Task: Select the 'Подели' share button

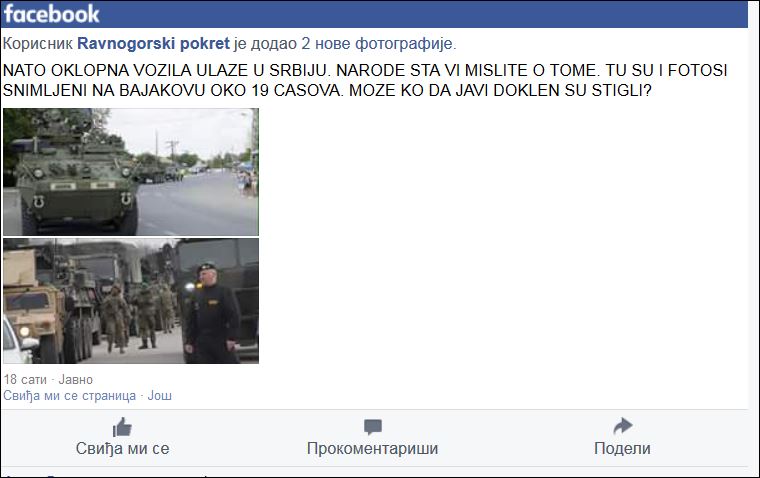Action: point(622,448)
